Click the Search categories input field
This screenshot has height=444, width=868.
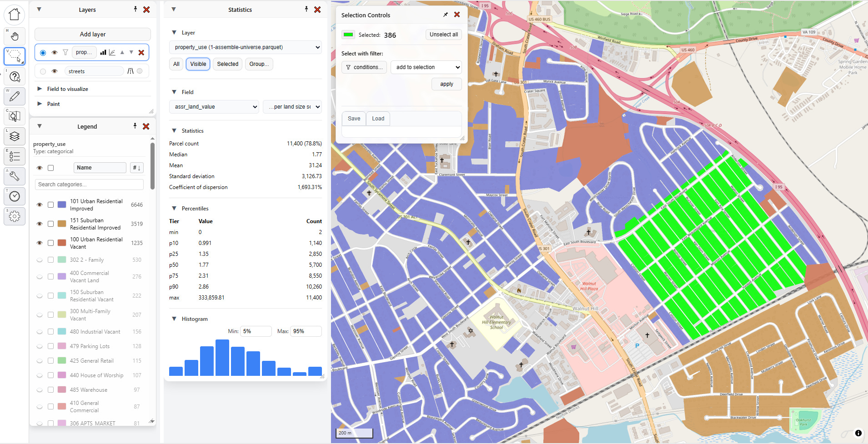89,185
